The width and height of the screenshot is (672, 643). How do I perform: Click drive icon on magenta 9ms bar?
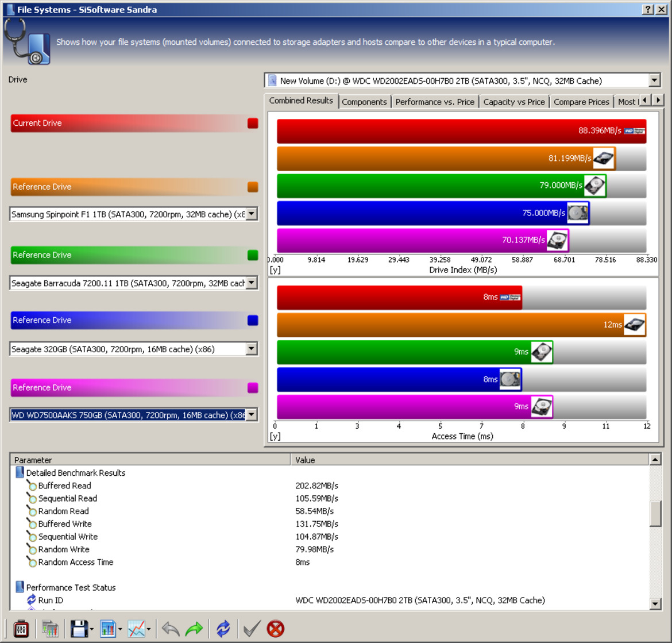pyautogui.click(x=541, y=406)
